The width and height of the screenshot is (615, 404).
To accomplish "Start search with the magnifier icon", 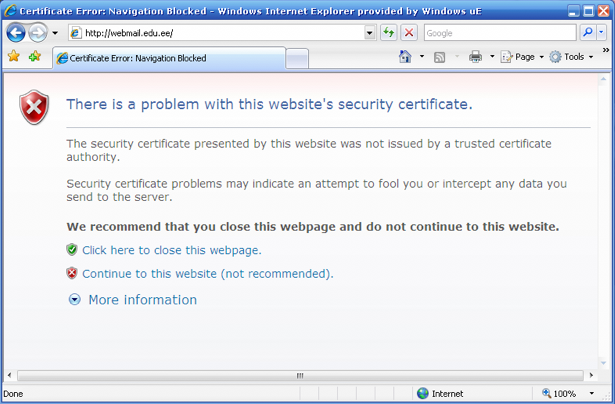I will 588,33.
